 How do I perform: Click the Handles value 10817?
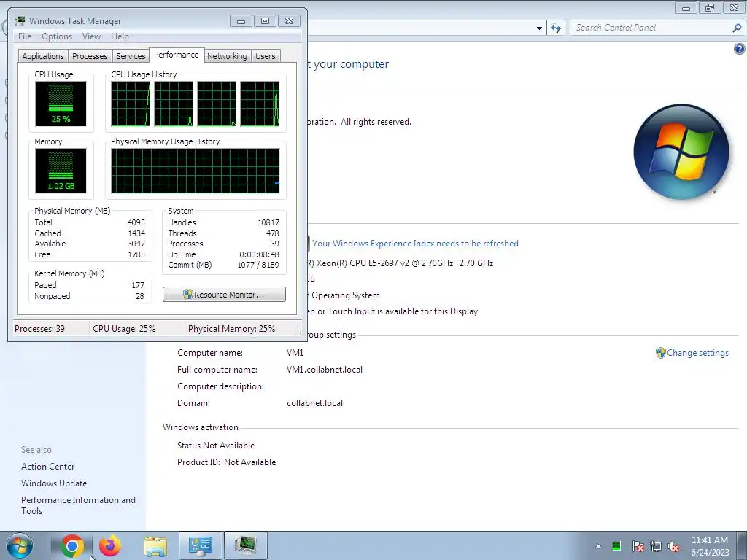(x=268, y=222)
